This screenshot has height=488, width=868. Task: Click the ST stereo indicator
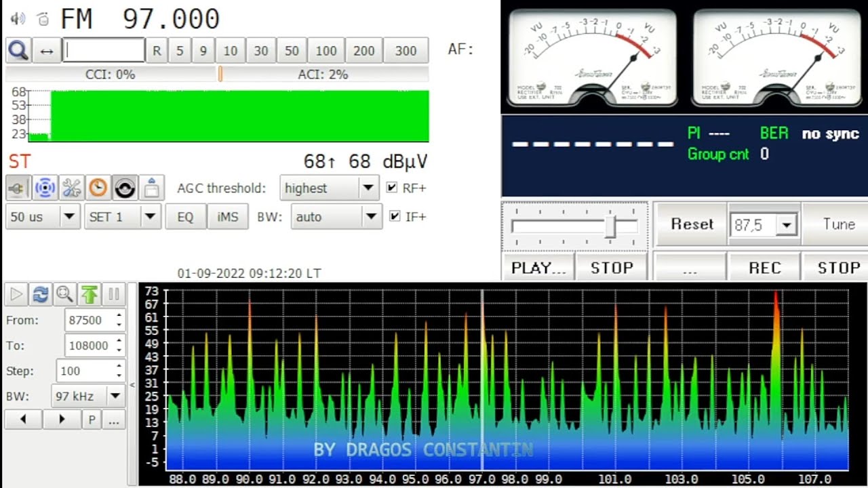click(x=18, y=161)
